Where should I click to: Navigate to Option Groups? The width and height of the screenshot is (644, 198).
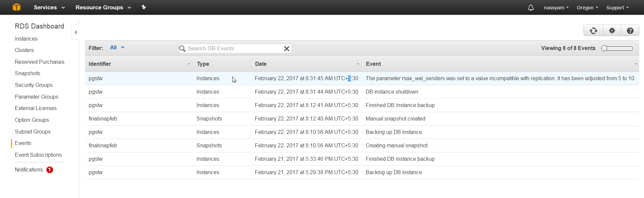click(32, 120)
